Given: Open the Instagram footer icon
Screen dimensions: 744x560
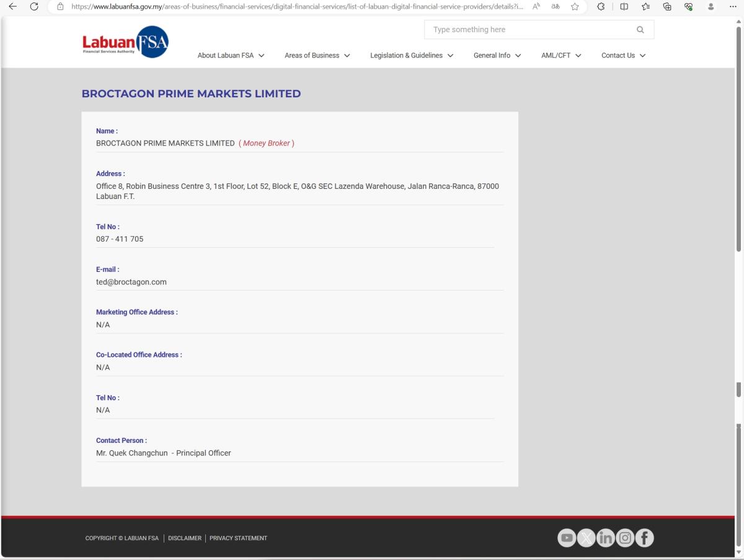Looking at the screenshot, I should click(x=625, y=538).
